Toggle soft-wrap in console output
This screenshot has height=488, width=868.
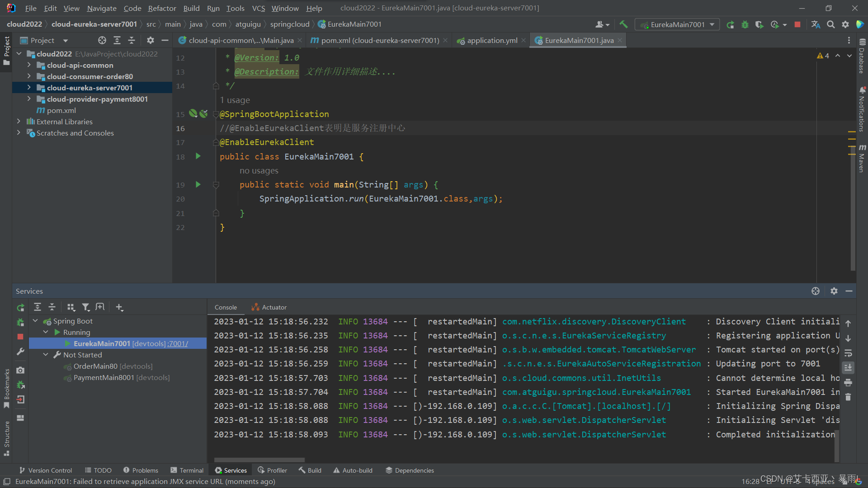[848, 353]
